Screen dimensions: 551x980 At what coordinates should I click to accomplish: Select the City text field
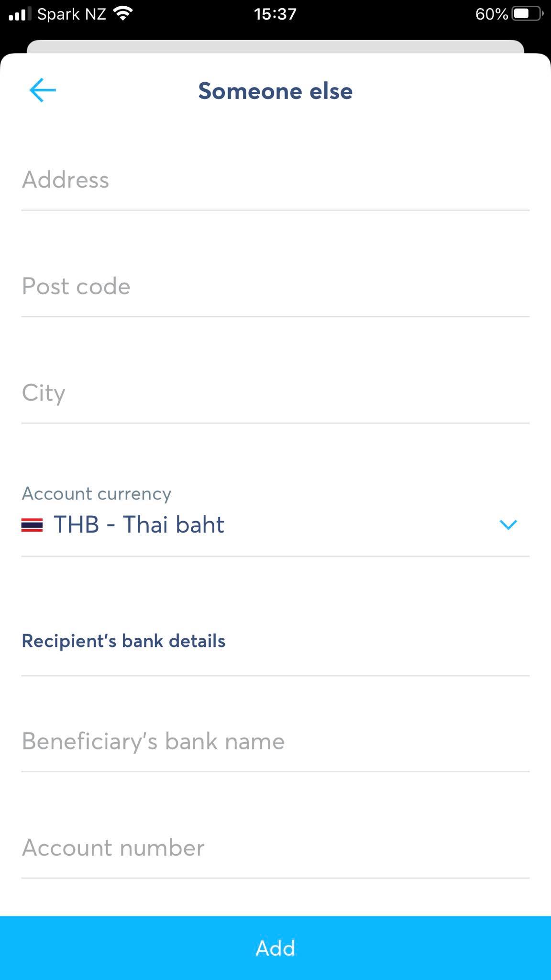pos(275,393)
